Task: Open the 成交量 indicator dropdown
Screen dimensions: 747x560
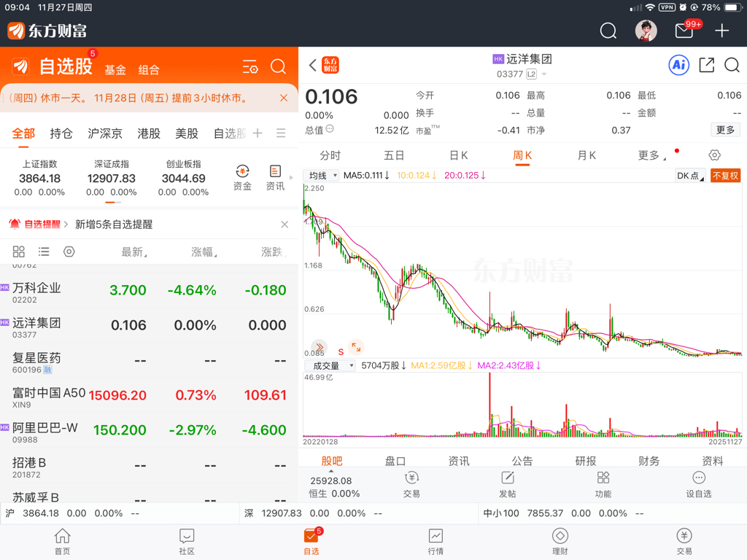Action: click(x=330, y=366)
